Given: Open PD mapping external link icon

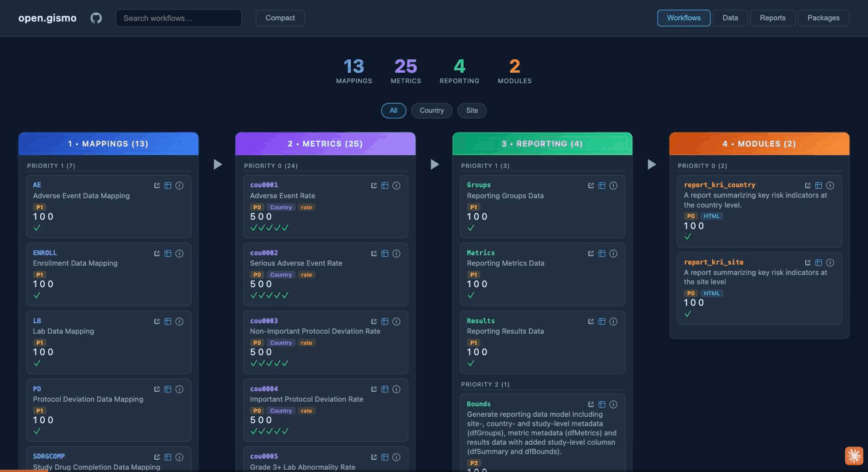Looking at the screenshot, I should point(157,389).
